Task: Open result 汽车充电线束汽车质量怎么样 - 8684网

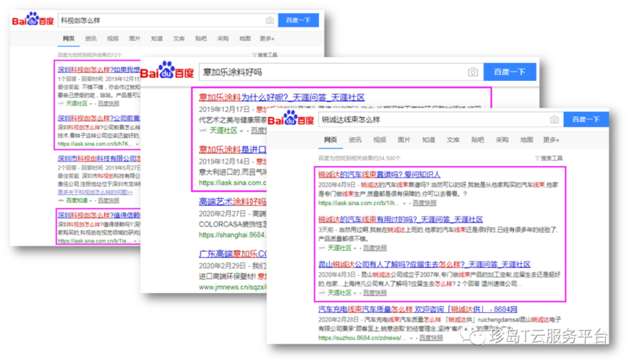Action: 418,309
